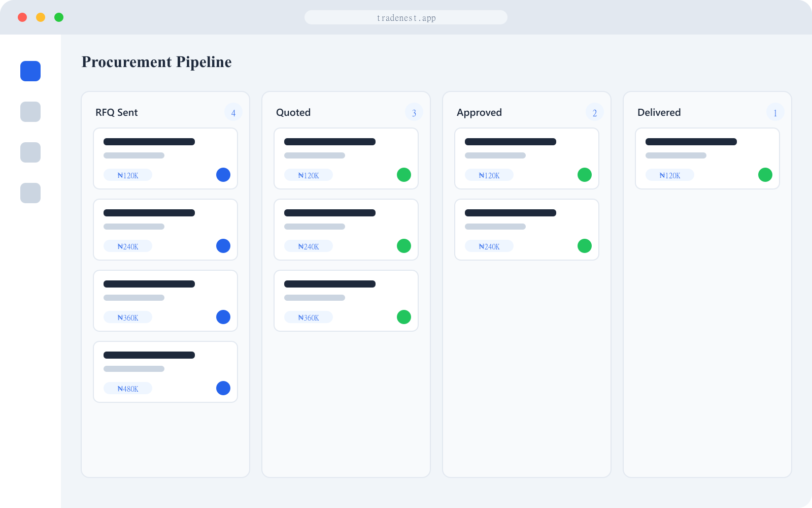Click the blue status dot on RFQ Sent ₦360K card
This screenshot has width=812, height=508.
[223, 317]
